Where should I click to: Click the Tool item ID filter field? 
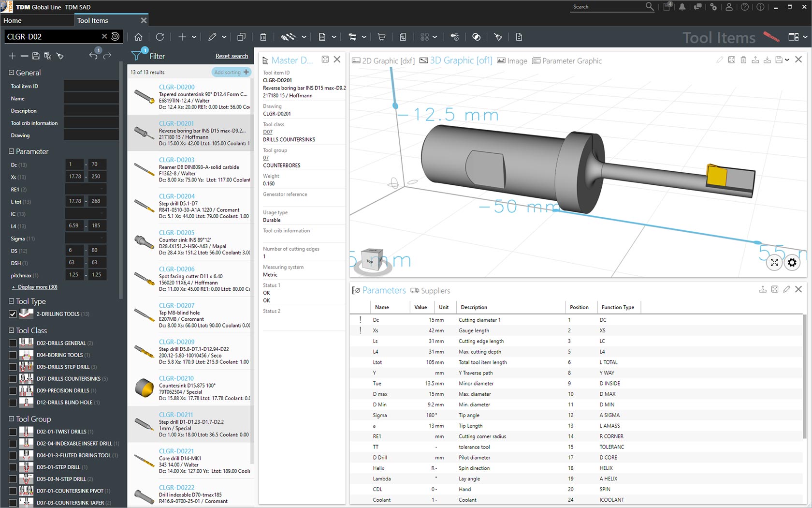pyautogui.click(x=91, y=86)
